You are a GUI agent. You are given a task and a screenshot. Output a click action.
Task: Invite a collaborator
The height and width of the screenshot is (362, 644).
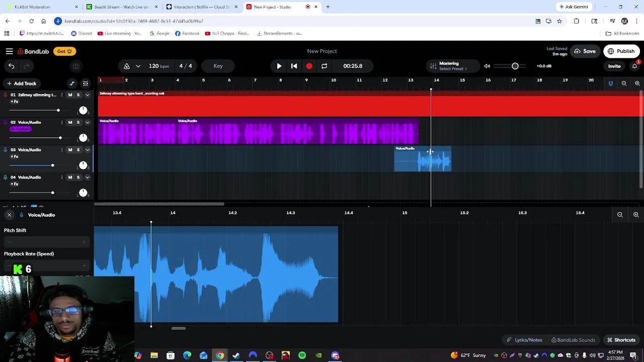coord(614,66)
